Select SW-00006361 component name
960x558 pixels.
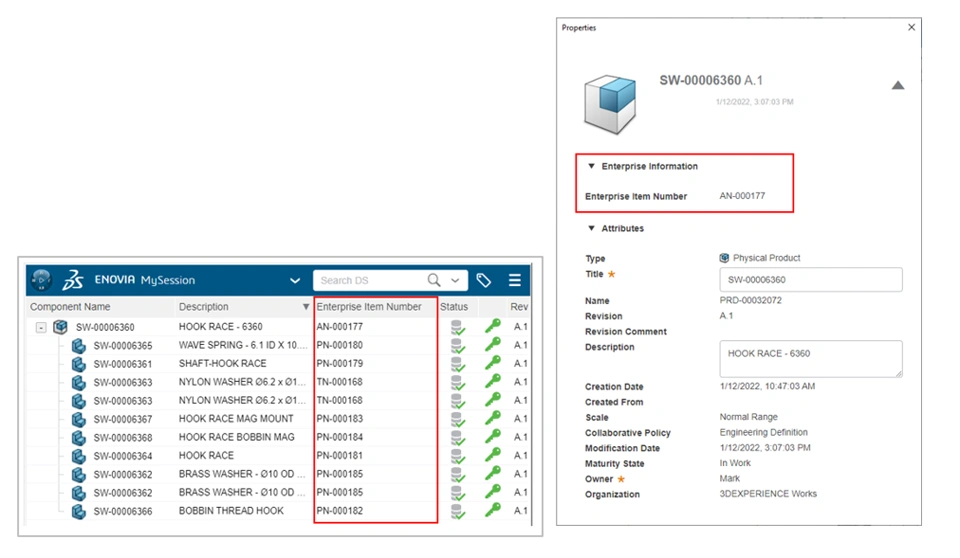point(122,364)
